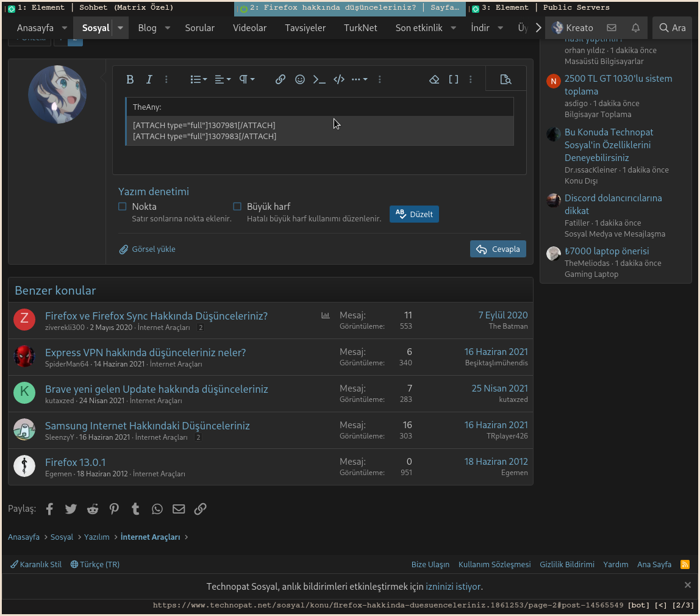Expand the İndir menu arrow
The width and height of the screenshot is (700, 616).
pos(501,27)
